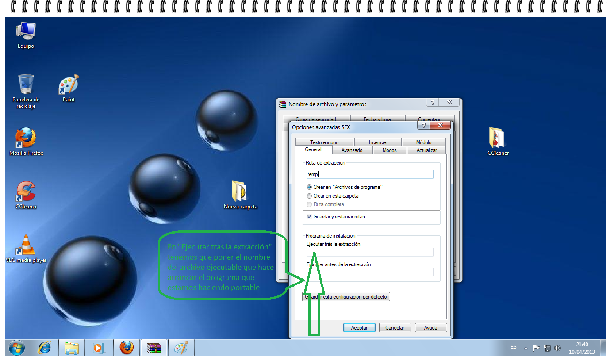Select Crear en "Archivos de programa" option
This screenshot has width=614, height=364.
click(x=309, y=187)
